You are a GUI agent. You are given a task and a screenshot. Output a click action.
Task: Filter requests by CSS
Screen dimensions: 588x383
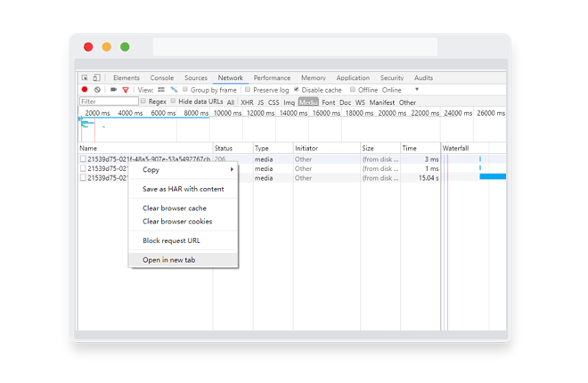click(x=274, y=102)
